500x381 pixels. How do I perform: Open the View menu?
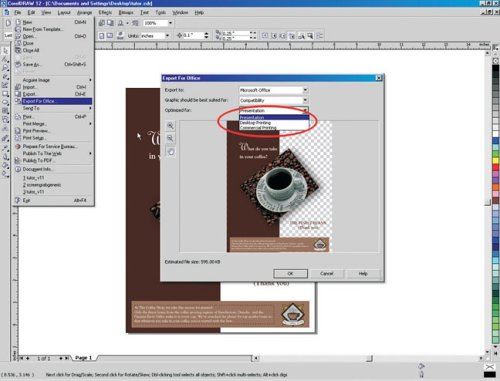pyautogui.click(x=46, y=12)
